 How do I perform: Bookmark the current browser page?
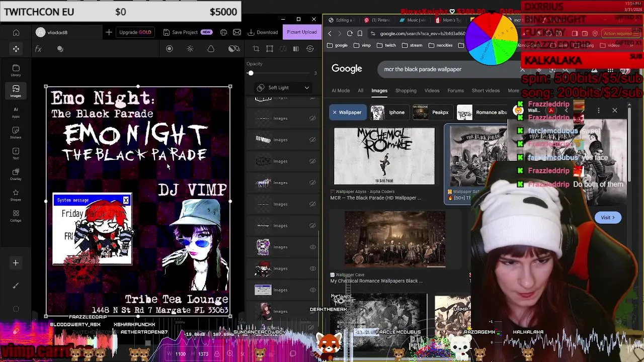point(360,34)
